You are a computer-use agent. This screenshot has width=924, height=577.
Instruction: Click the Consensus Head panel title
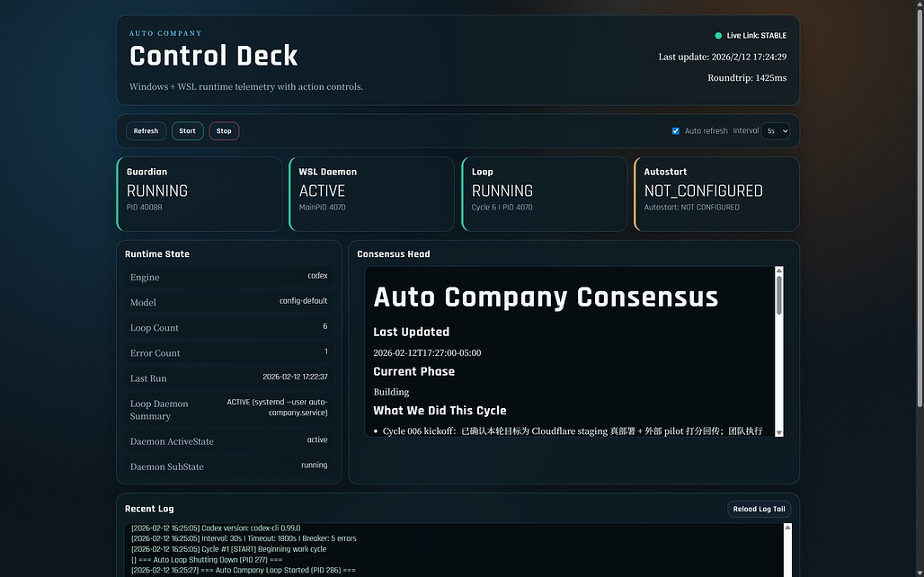pos(394,254)
